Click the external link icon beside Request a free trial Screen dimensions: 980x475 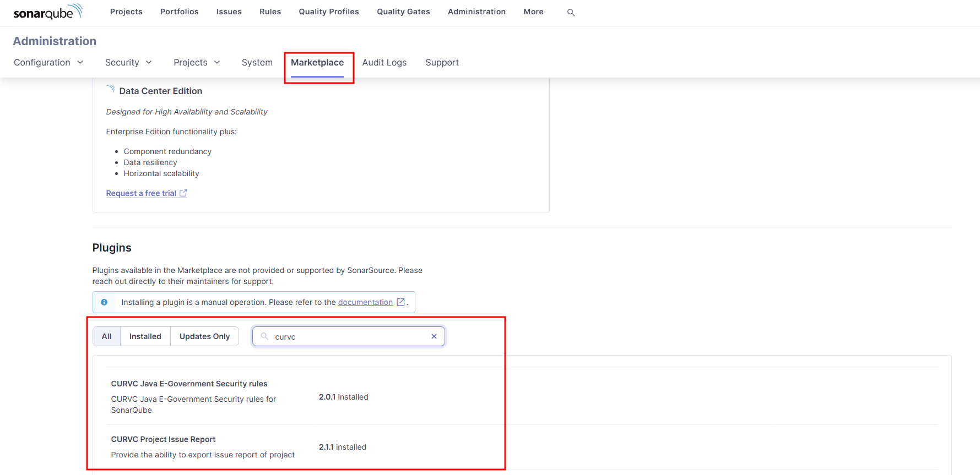tap(183, 193)
